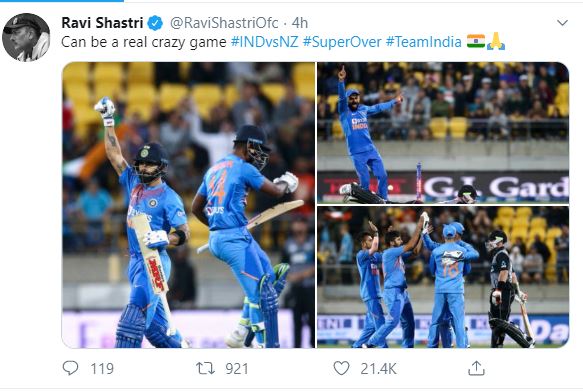Open Ravi Shastri's profile avatar
Screen dimensions: 583x391
pyautogui.click(x=26, y=37)
